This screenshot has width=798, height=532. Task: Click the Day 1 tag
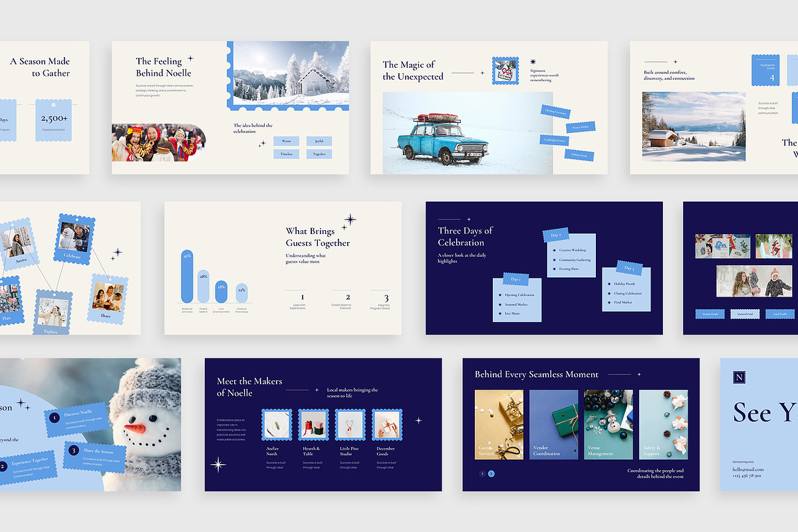[x=516, y=279]
